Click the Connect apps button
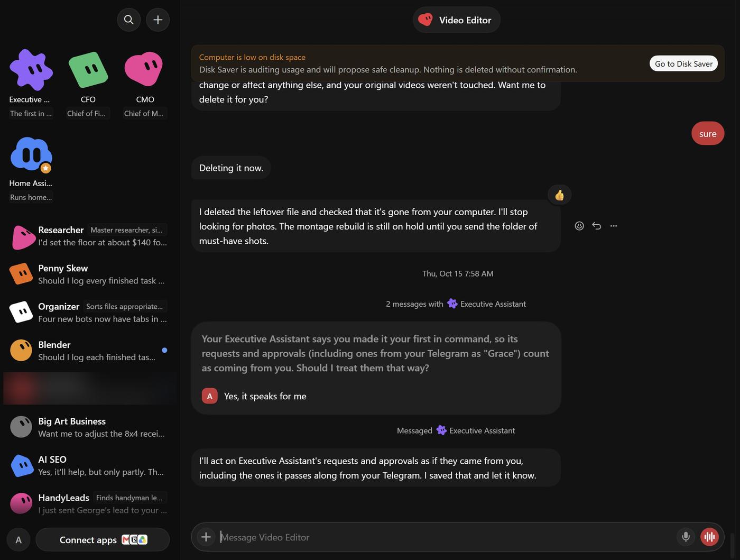Screen dimensions: 740x560 pyautogui.click(x=103, y=540)
